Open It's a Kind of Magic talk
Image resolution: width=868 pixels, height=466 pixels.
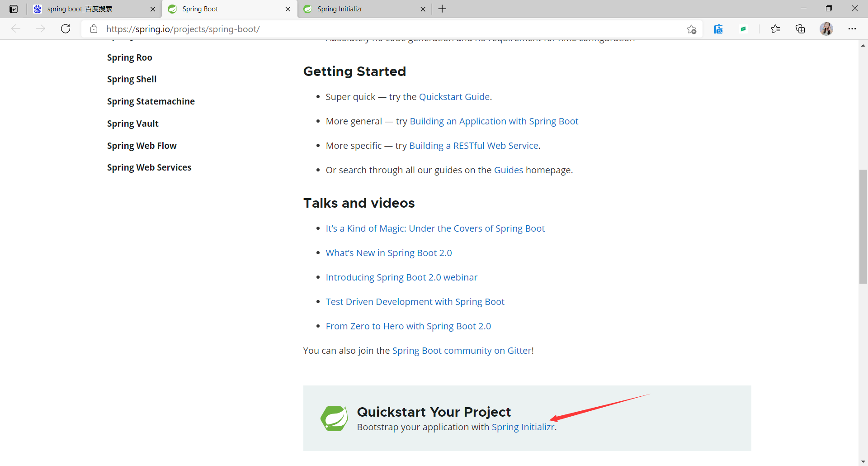(435, 228)
